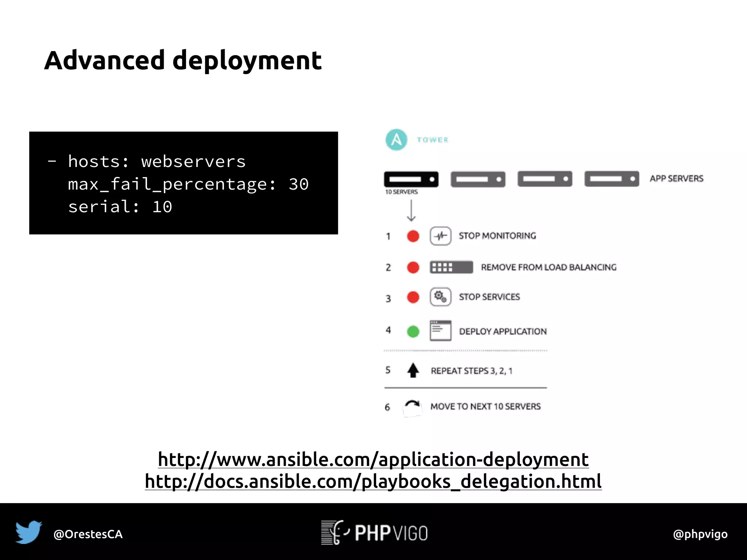Viewport: 747px width, 560px height.
Task: Click the @OrestesCA handle
Action: coord(88,534)
